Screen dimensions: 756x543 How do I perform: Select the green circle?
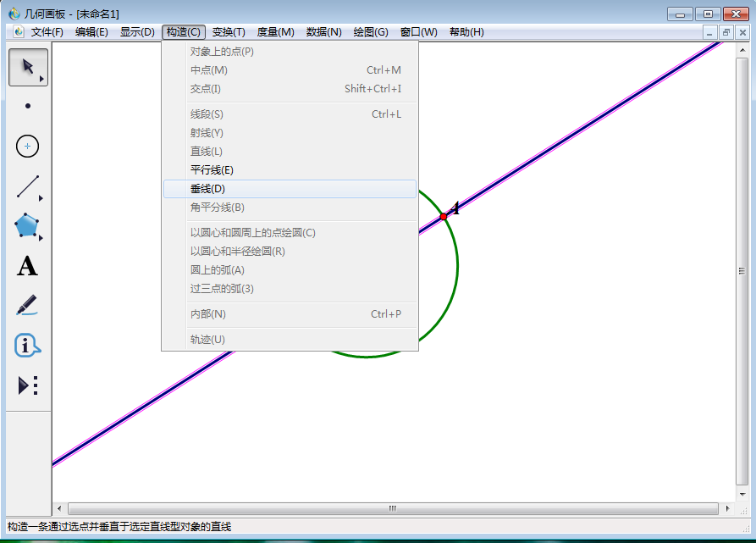[x=457, y=265]
